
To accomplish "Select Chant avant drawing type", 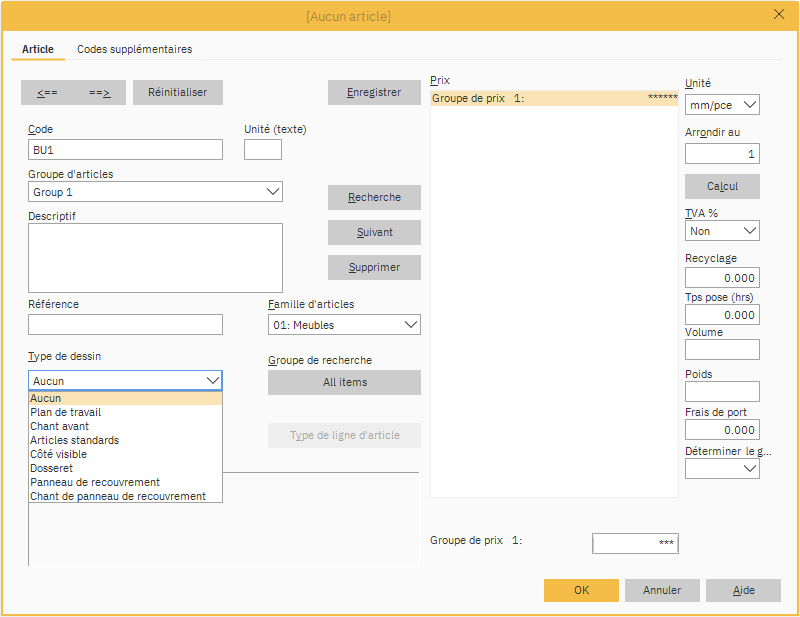I will pyautogui.click(x=60, y=426).
